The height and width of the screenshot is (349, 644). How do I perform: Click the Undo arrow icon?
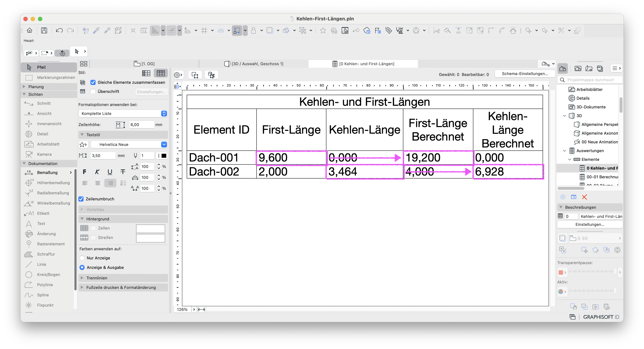59,30
